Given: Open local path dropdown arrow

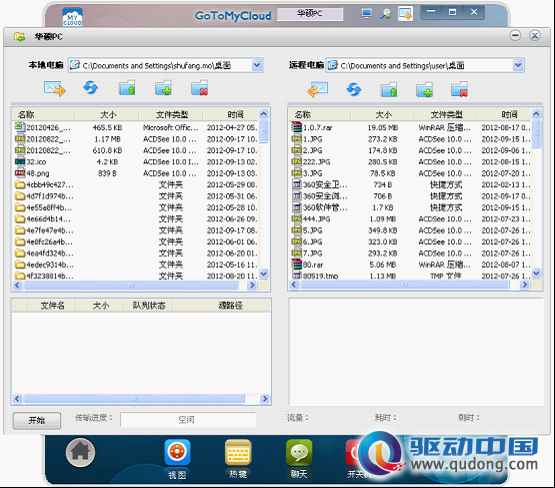Looking at the screenshot, I should [257, 65].
